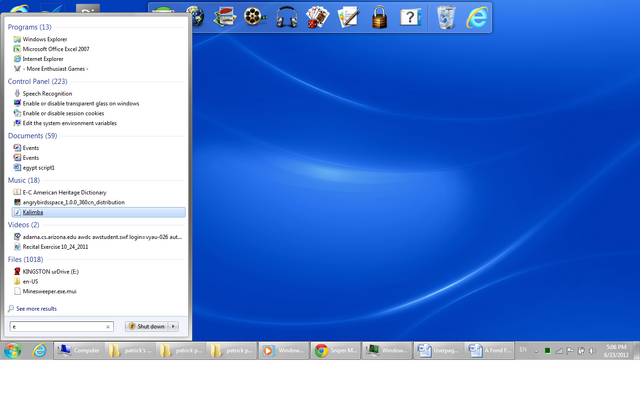
Task: Switch to Chrome Sniper taskbar button
Action: point(336,350)
